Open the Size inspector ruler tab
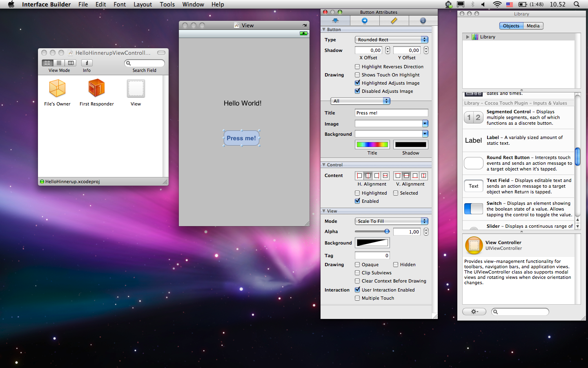 [394, 20]
